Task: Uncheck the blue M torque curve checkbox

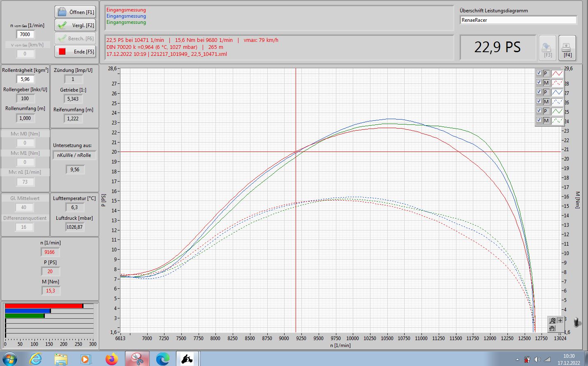Action: [539, 101]
